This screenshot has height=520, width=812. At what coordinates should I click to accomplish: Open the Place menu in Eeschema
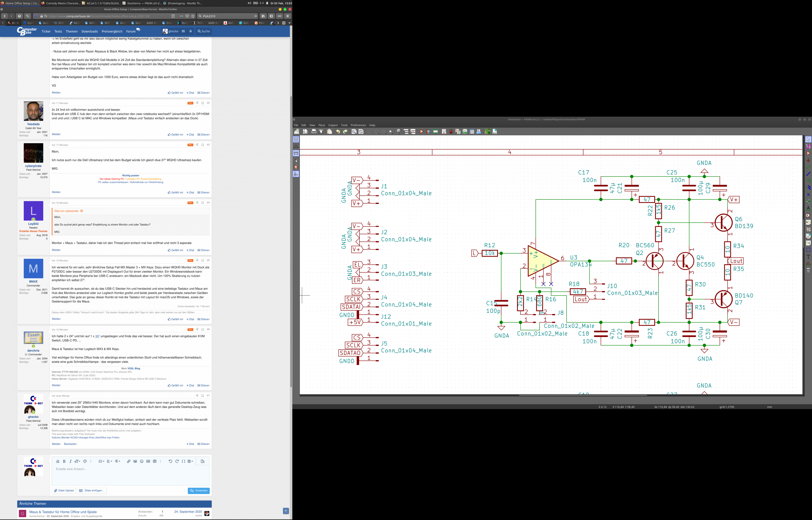[322, 125]
